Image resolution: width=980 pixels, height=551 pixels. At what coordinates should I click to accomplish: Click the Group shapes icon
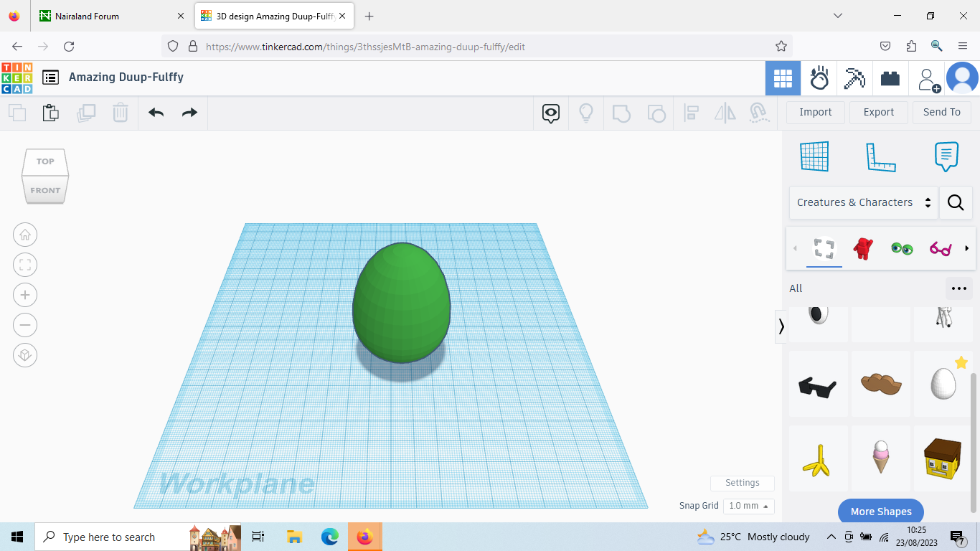(621, 113)
